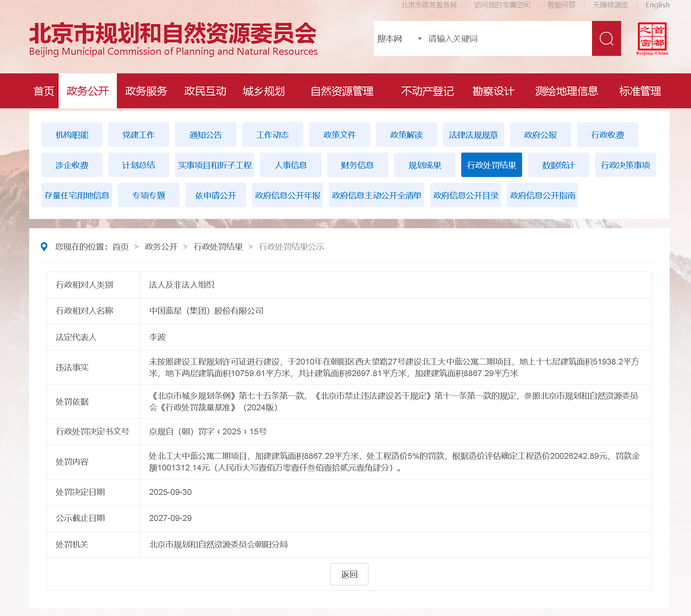Open 北京市政务服务网 top link
The width and height of the screenshot is (691, 616).
(429, 5)
